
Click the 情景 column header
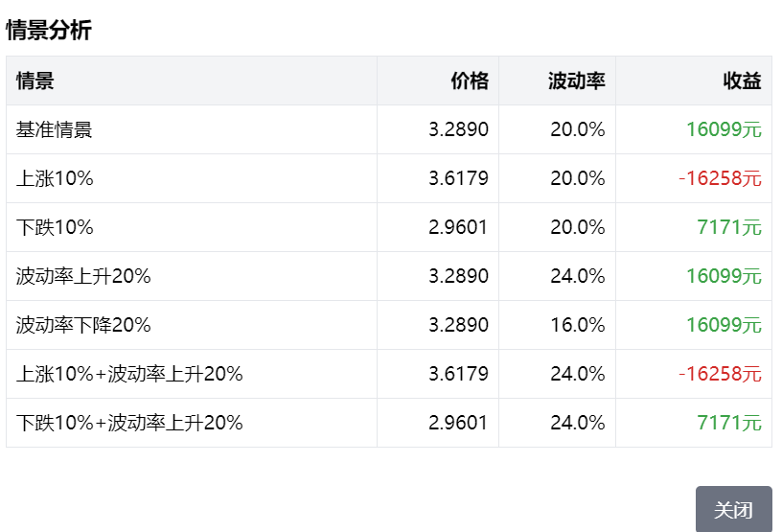click(35, 81)
